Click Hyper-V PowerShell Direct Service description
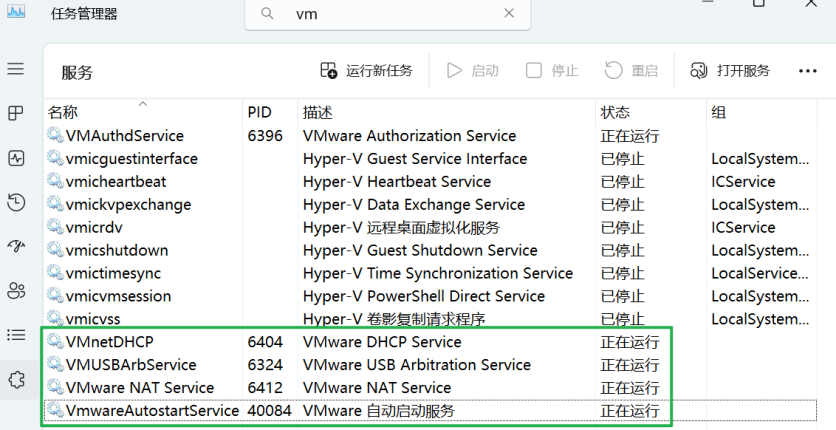 point(424,296)
